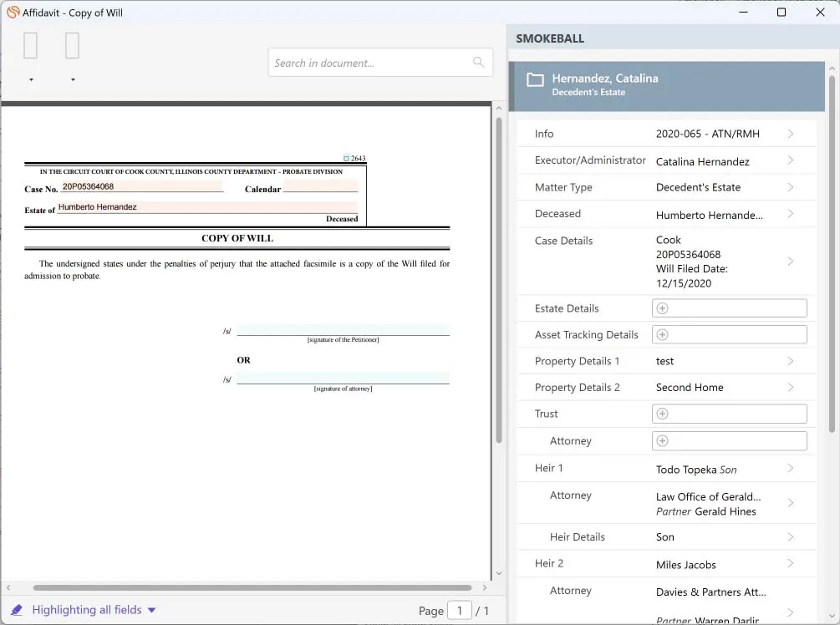Click 'Davies & Partners Att...' attorney value

[x=711, y=592]
